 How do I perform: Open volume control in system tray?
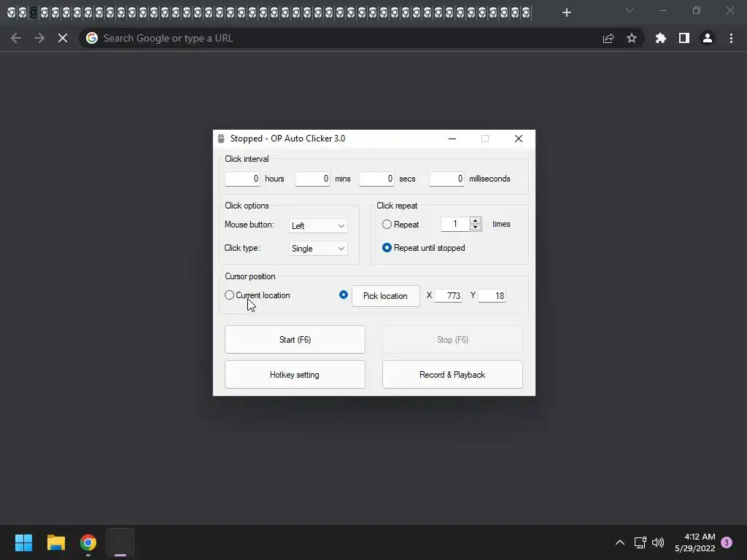pos(658,542)
